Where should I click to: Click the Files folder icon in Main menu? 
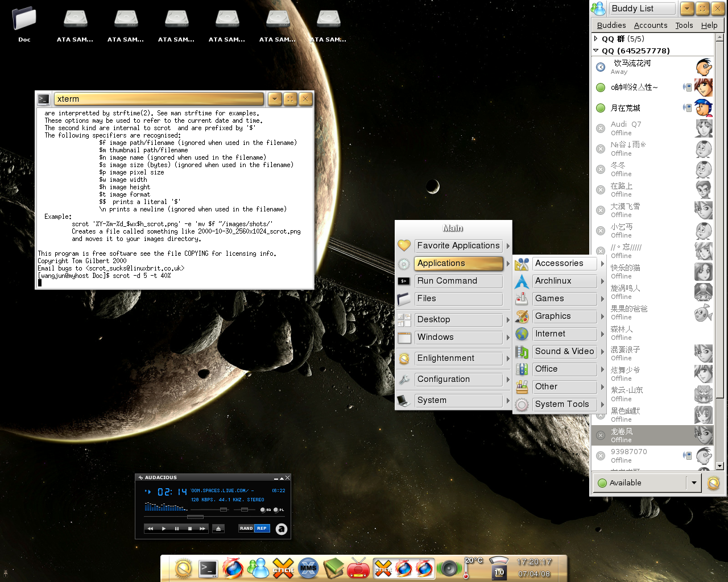click(x=404, y=299)
